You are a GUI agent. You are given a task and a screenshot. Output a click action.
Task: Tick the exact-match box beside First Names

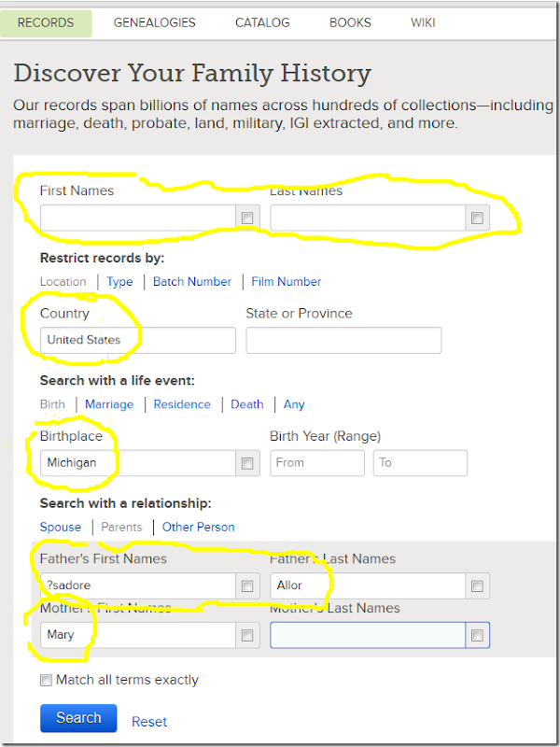(247, 218)
